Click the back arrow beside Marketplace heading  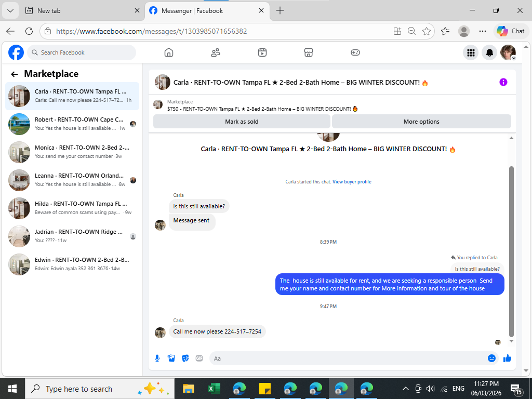14,74
